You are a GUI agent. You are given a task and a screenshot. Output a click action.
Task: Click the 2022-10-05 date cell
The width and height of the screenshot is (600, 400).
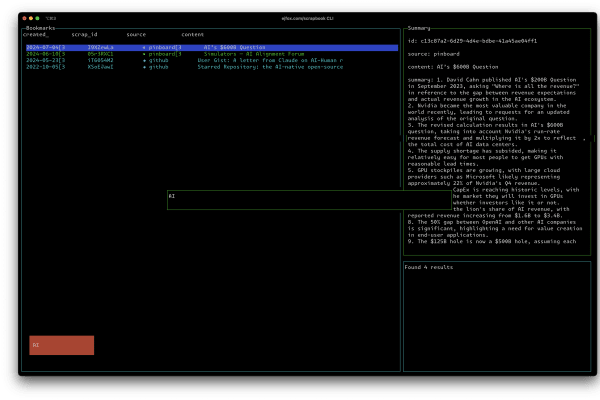point(46,67)
